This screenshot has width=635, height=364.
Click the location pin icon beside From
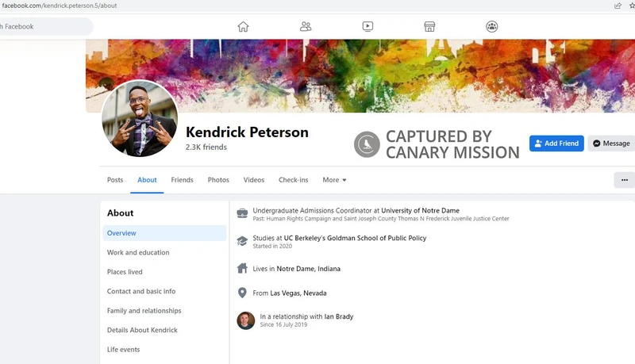pos(242,293)
